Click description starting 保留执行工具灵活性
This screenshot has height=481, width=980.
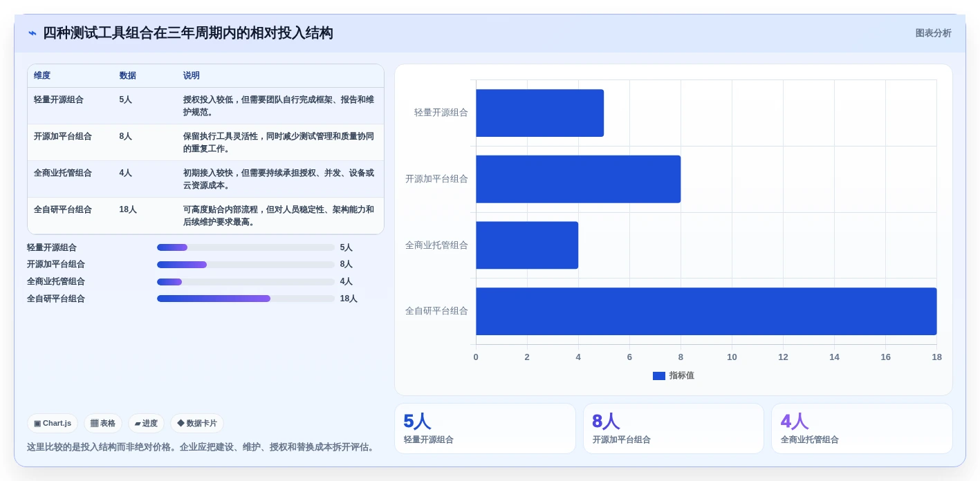point(279,142)
